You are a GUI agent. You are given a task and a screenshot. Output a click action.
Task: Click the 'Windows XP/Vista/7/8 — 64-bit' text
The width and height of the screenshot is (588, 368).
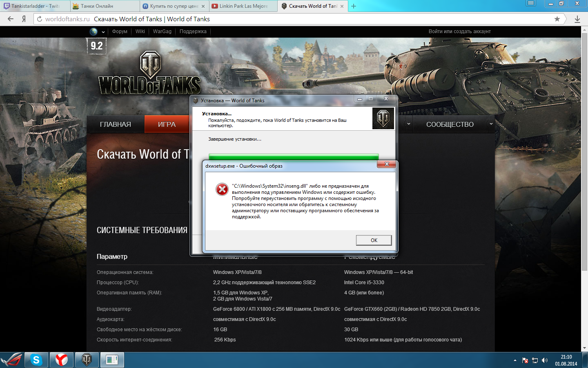(379, 272)
